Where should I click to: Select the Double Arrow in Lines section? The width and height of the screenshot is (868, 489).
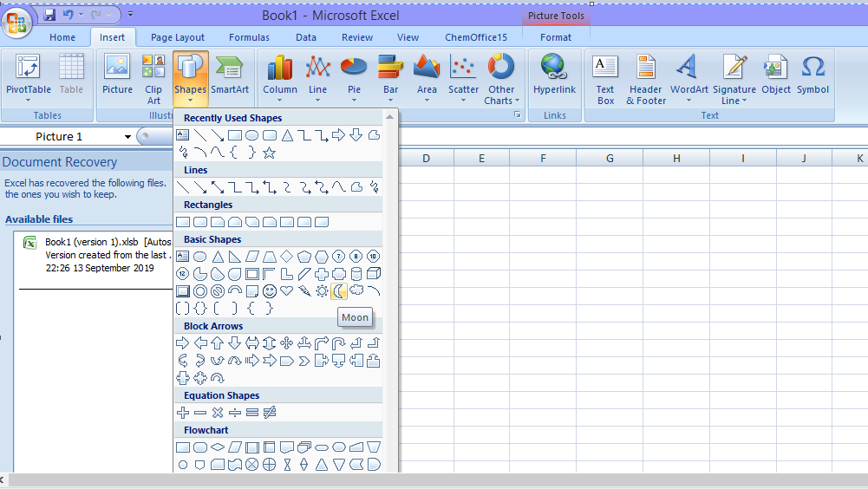coord(218,187)
